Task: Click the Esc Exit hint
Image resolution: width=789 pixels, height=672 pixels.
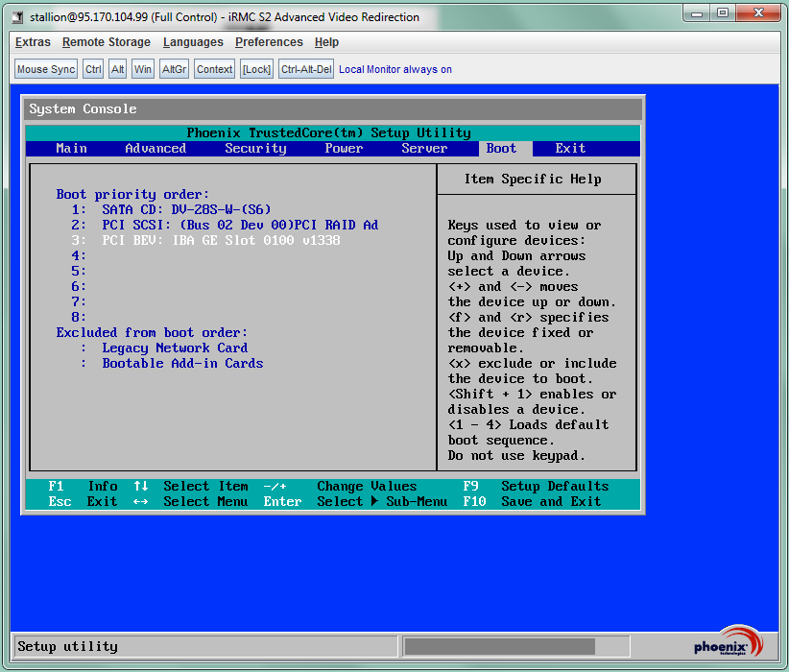Action: 83,502
